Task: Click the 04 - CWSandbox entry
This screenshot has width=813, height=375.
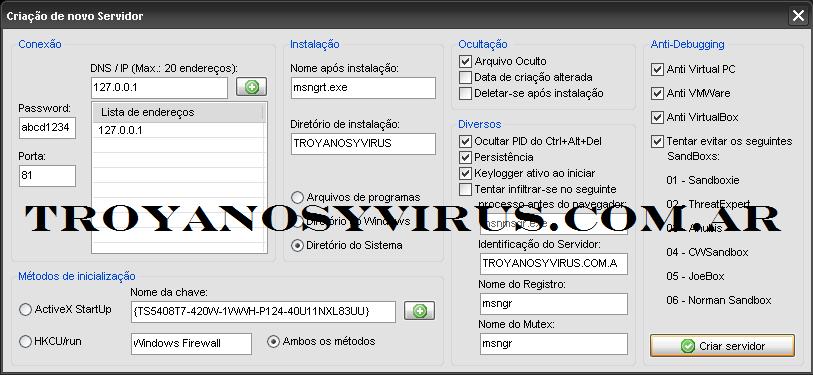Action: pos(707,253)
